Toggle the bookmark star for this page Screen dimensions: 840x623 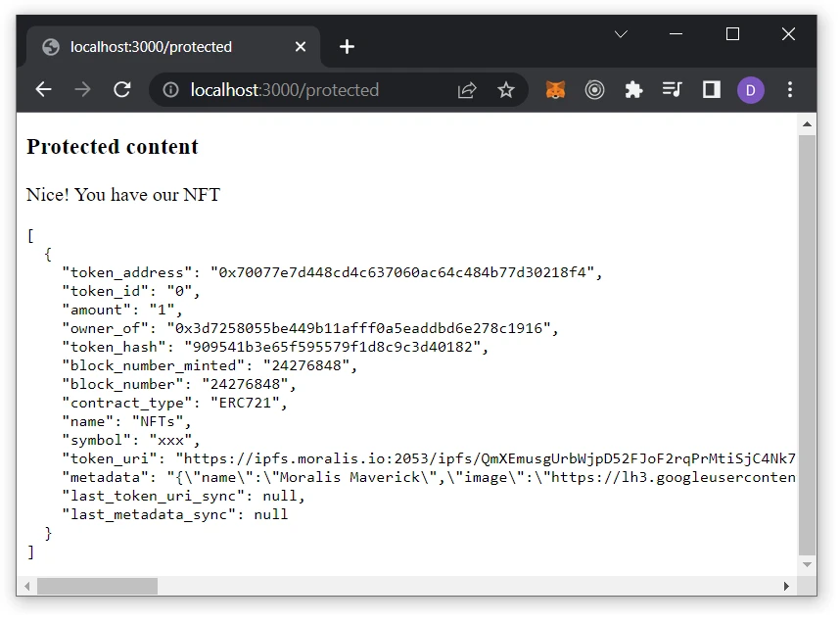tap(506, 89)
